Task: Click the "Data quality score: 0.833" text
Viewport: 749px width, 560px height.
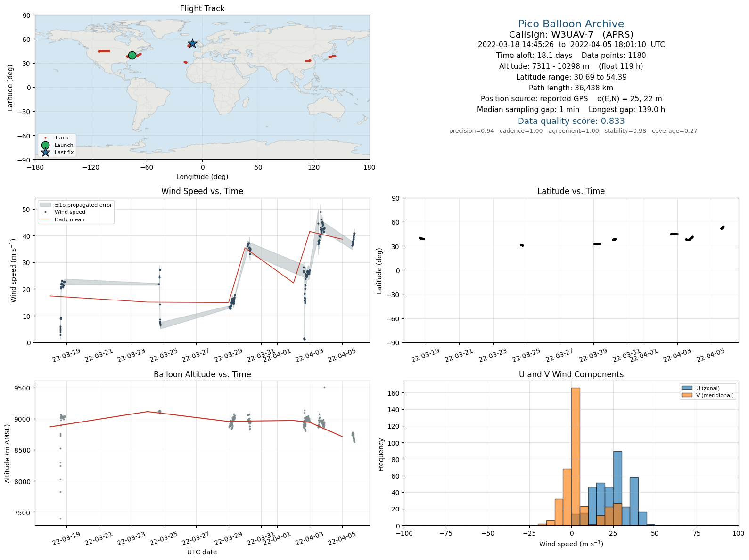Action: pos(571,121)
